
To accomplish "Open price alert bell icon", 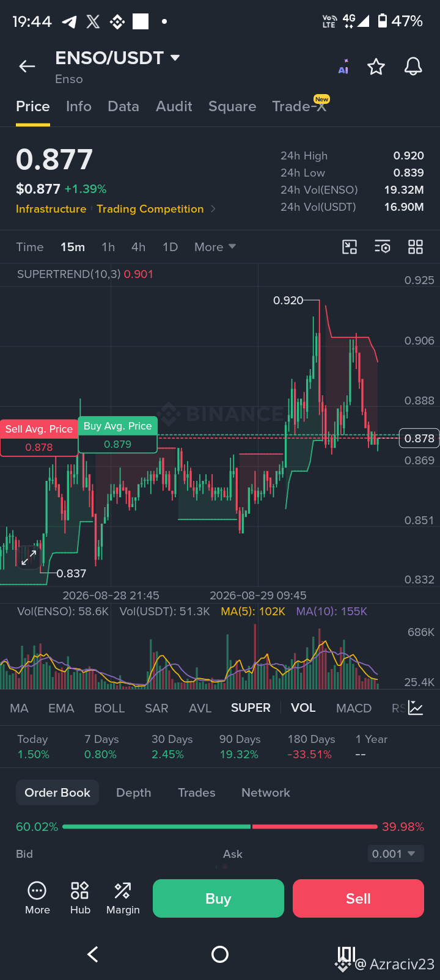I will 413,67.
